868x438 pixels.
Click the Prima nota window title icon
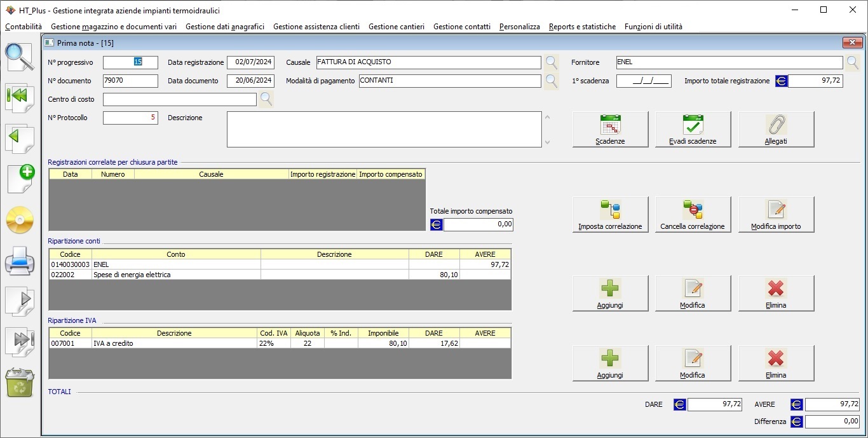49,43
